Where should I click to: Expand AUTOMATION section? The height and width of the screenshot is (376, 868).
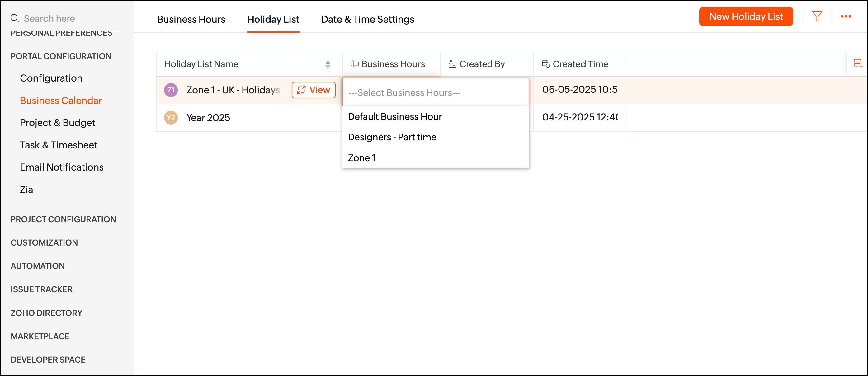tap(38, 266)
